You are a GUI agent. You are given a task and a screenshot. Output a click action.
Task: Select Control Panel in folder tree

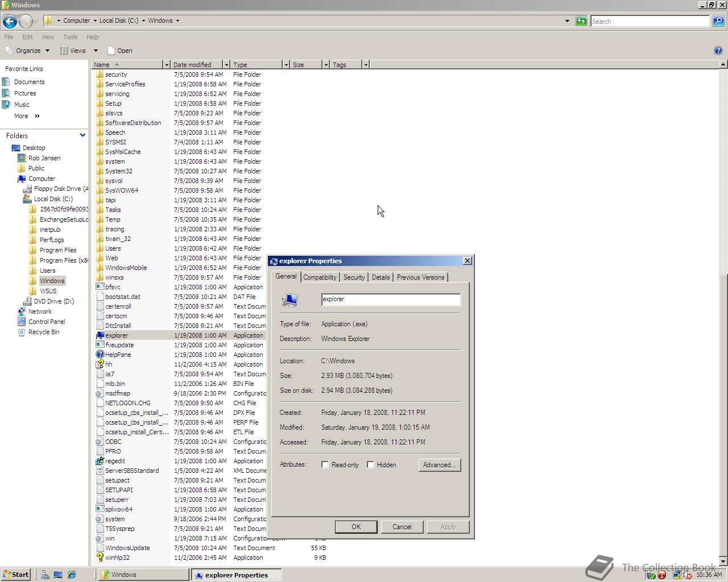tap(42, 322)
